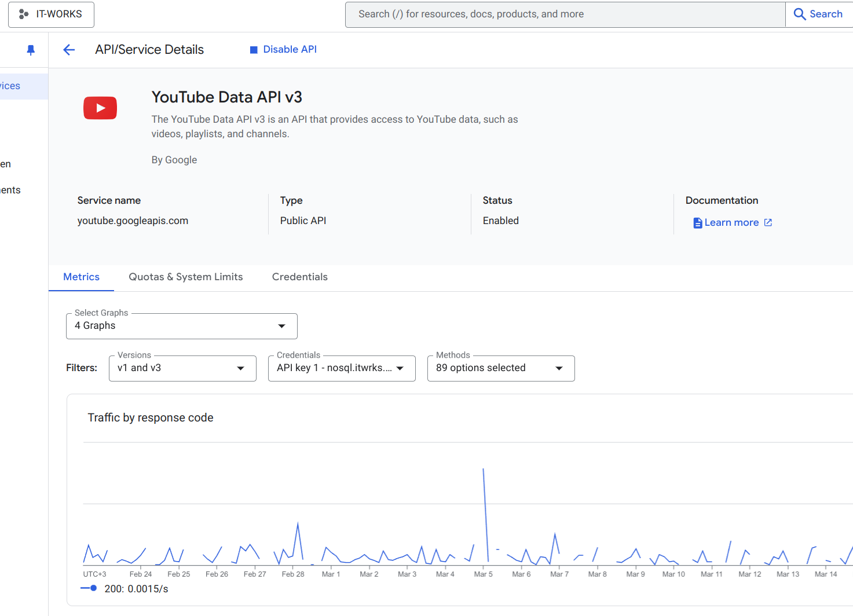This screenshot has height=616, width=853.
Task: Click the 200 response code legend marker
Action: click(89, 588)
